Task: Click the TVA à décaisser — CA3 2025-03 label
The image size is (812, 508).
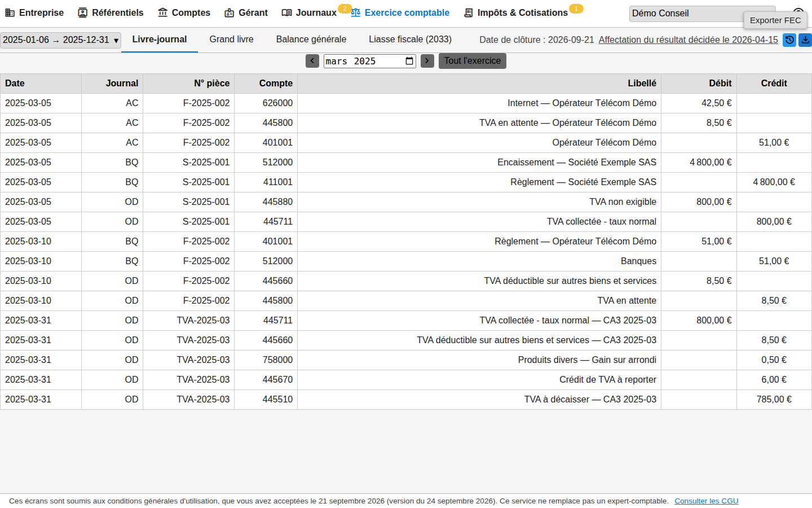Action: coord(590,400)
